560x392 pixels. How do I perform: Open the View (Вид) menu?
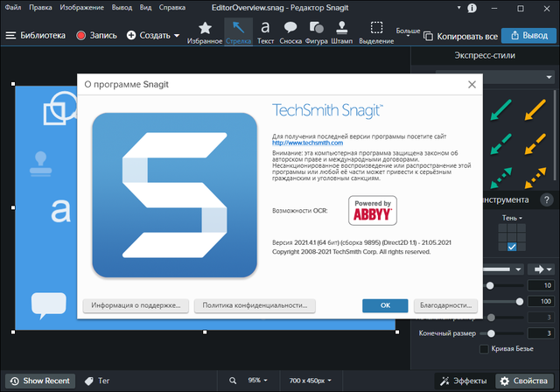coord(145,7)
